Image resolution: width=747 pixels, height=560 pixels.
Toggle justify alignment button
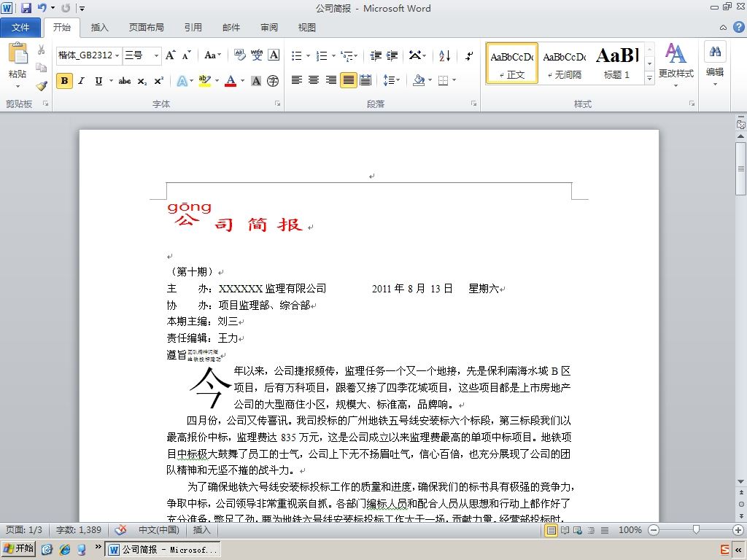pos(348,80)
